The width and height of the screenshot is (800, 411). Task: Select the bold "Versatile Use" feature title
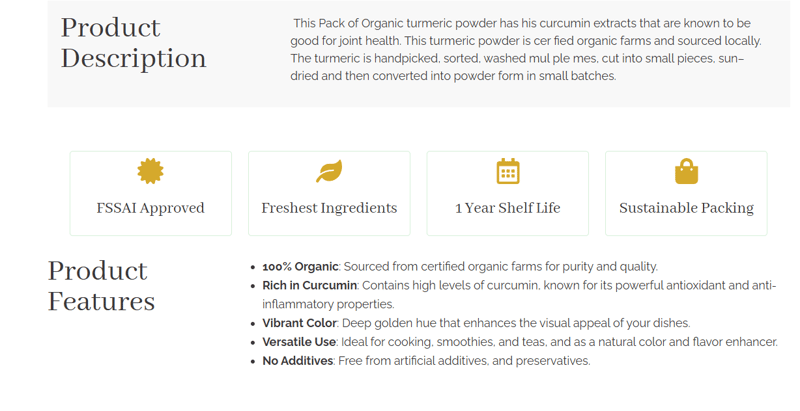pyautogui.click(x=299, y=342)
